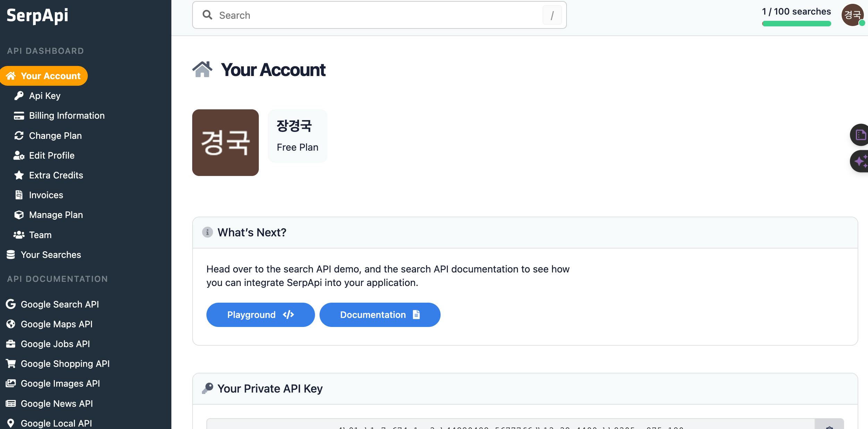Image resolution: width=868 pixels, height=429 pixels.
Task: Open Google Search API documentation
Action: click(60, 304)
